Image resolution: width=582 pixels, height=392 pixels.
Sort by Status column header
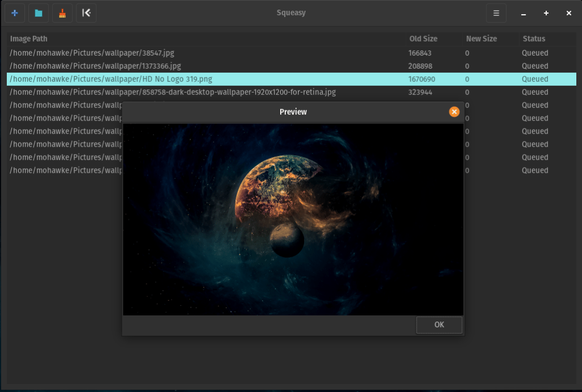pyautogui.click(x=534, y=39)
